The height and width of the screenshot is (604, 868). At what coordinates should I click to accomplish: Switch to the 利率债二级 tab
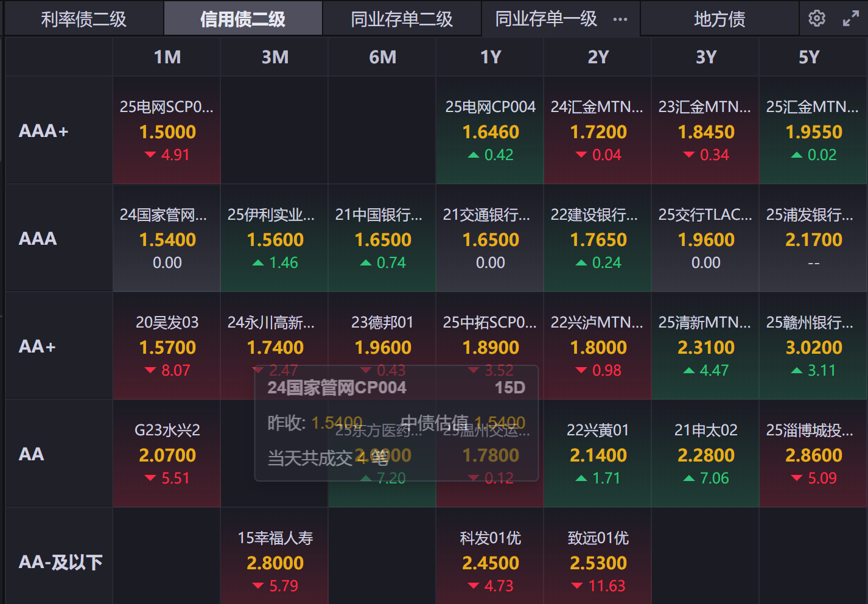(84, 19)
